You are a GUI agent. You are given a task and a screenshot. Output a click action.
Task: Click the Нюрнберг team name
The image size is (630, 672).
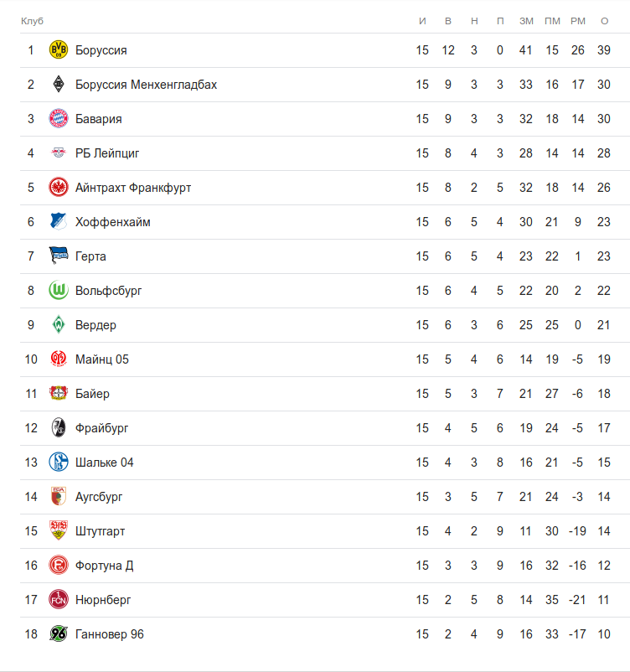[103, 600]
